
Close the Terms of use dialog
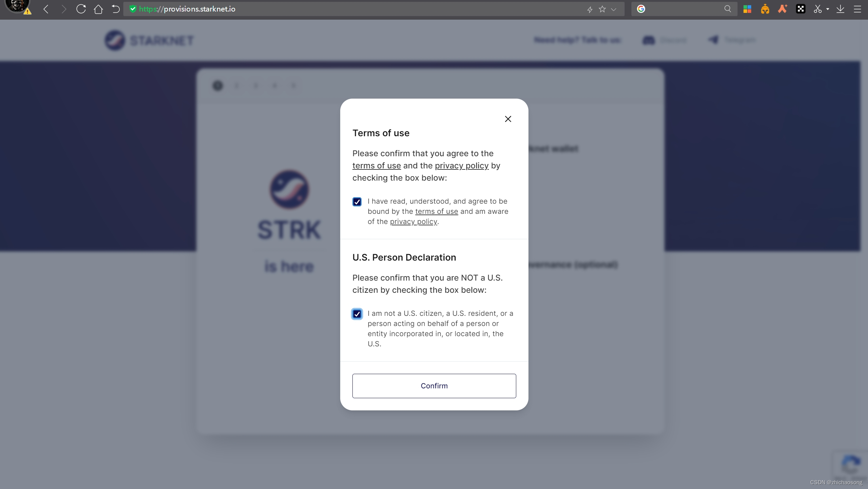pos(508,119)
